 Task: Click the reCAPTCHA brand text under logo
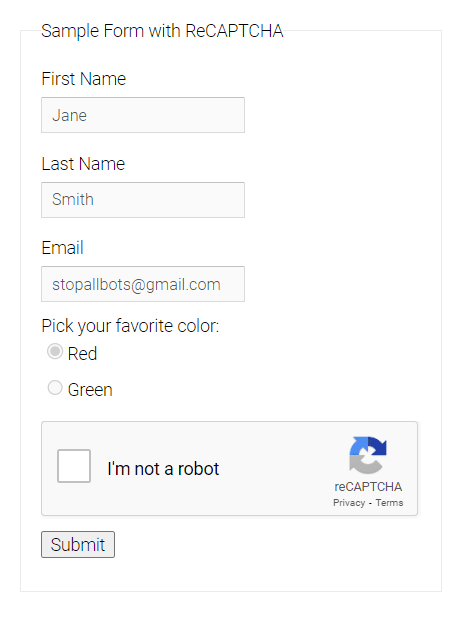pyautogui.click(x=368, y=487)
